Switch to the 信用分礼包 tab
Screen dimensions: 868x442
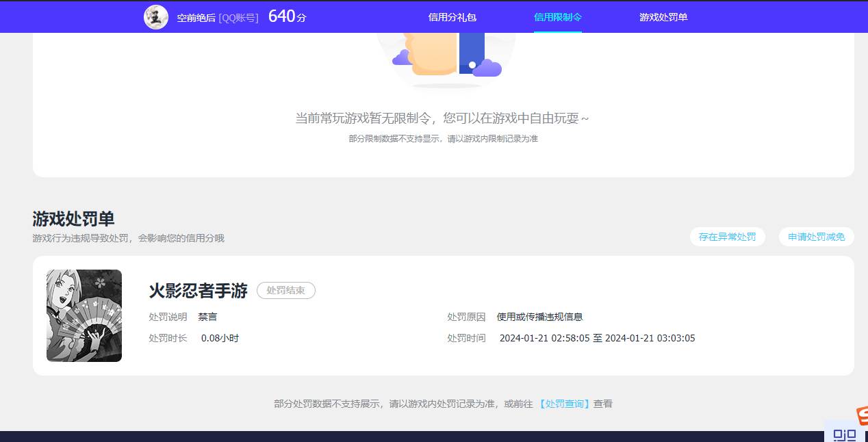pyautogui.click(x=452, y=16)
